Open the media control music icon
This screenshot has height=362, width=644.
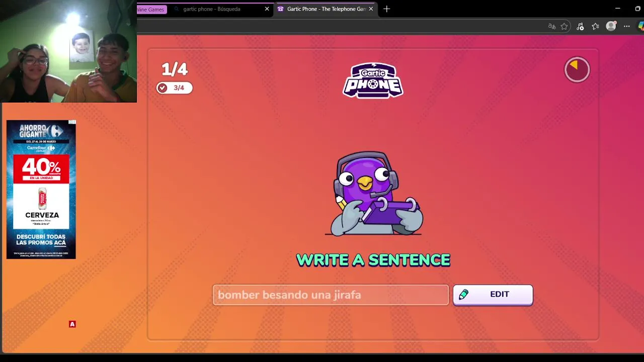click(580, 27)
